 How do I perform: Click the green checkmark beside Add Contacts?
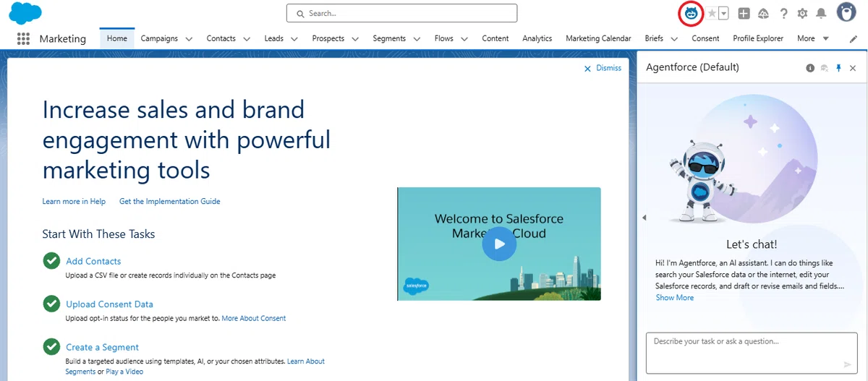(51, 261)
